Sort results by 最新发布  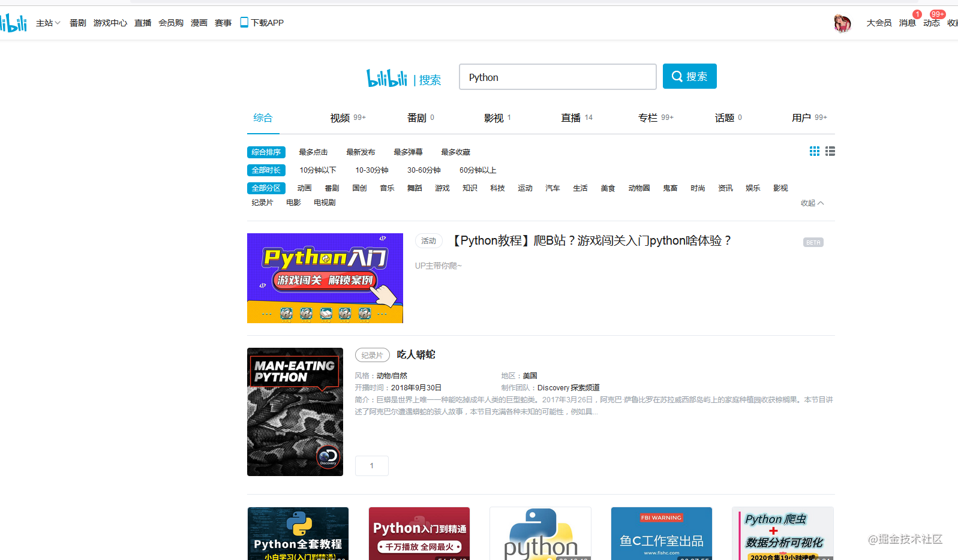tap(361, 152)
